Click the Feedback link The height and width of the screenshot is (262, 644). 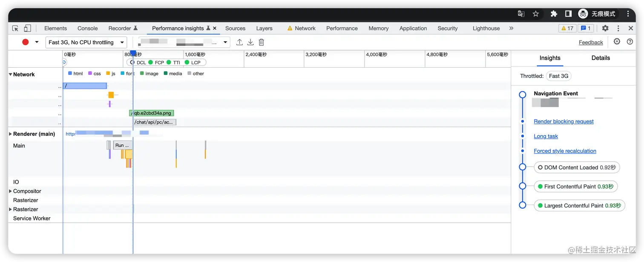point(591,42)
